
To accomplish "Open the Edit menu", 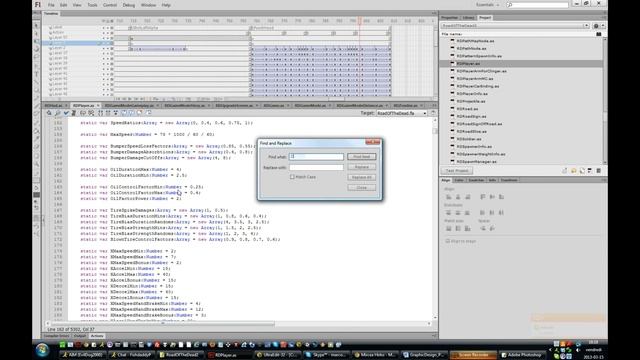I will (x=63, y=5).
